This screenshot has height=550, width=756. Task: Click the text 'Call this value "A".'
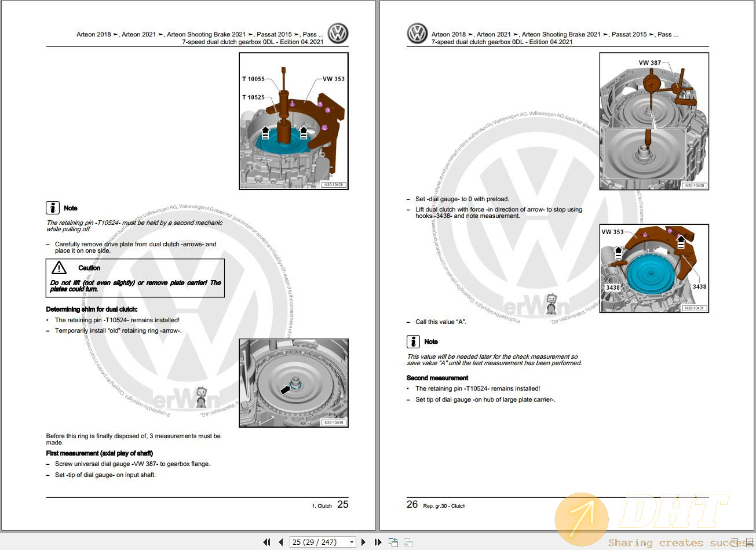pos(441,322)
